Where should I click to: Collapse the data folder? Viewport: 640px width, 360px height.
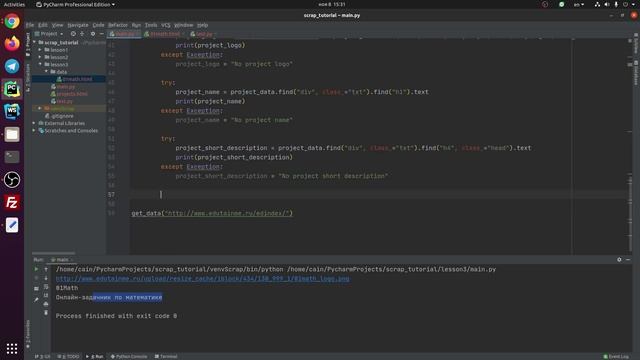pyautogui.click(x=46, y=72)
